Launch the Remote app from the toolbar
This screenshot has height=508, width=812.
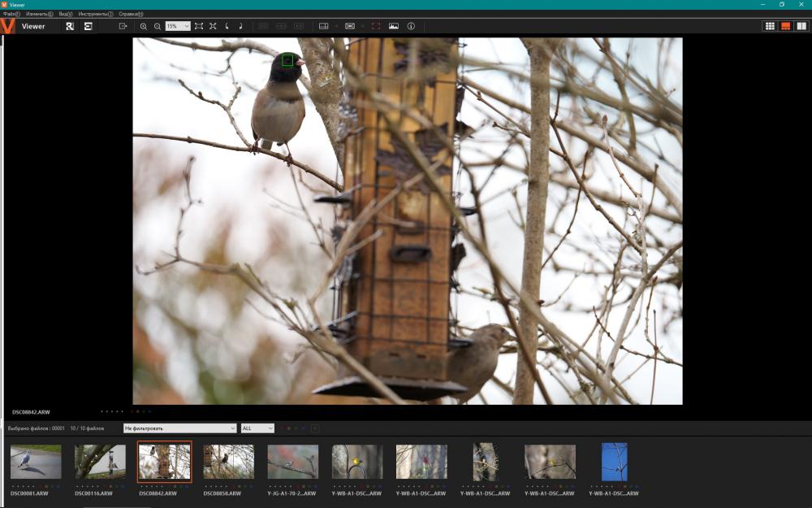point(70,26)
